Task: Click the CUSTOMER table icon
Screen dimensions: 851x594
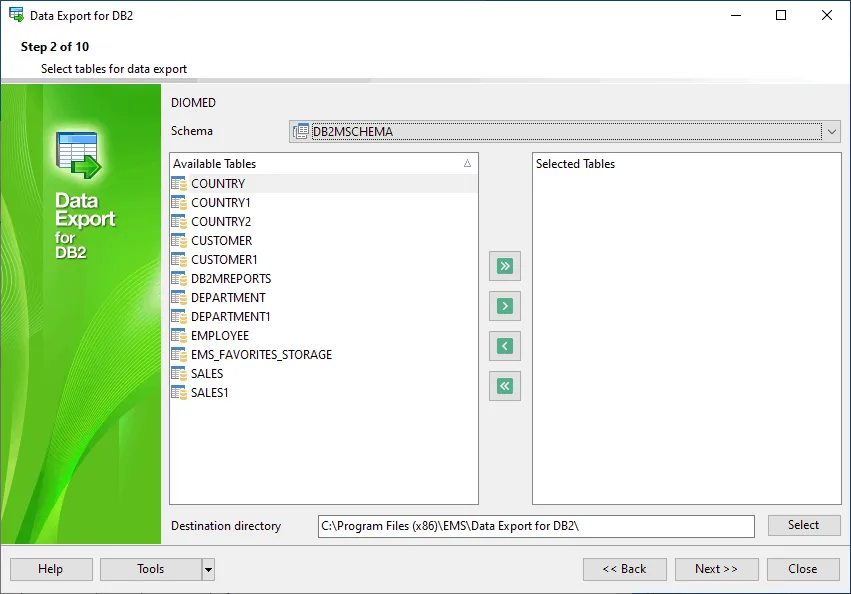Action: pos(179,241)
